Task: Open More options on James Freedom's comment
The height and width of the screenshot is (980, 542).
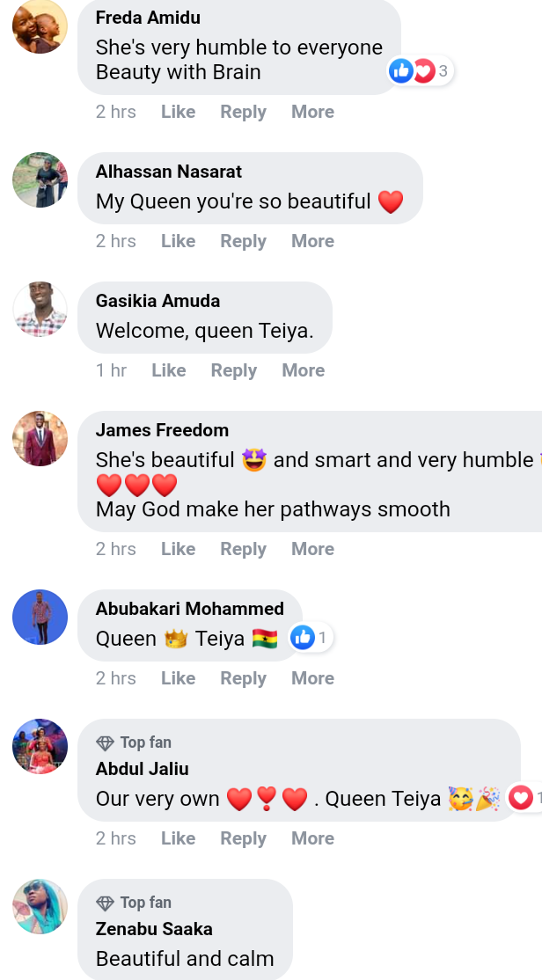Action: (312, 549)
